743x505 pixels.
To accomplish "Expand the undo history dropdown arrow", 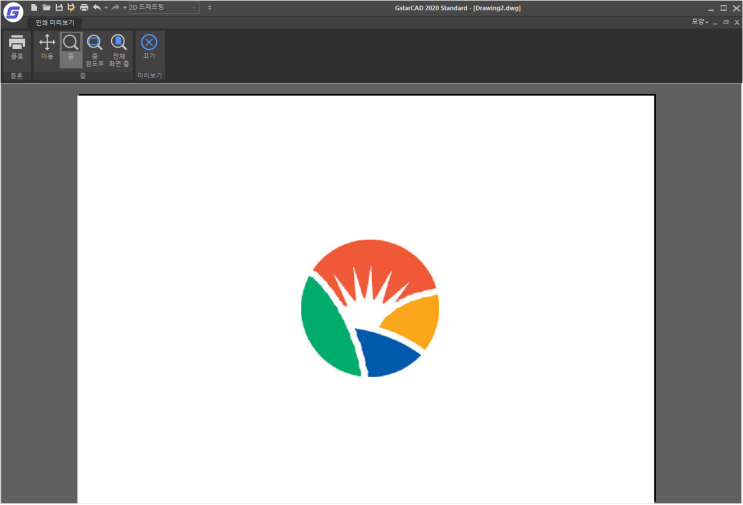I will pos(106,8).
